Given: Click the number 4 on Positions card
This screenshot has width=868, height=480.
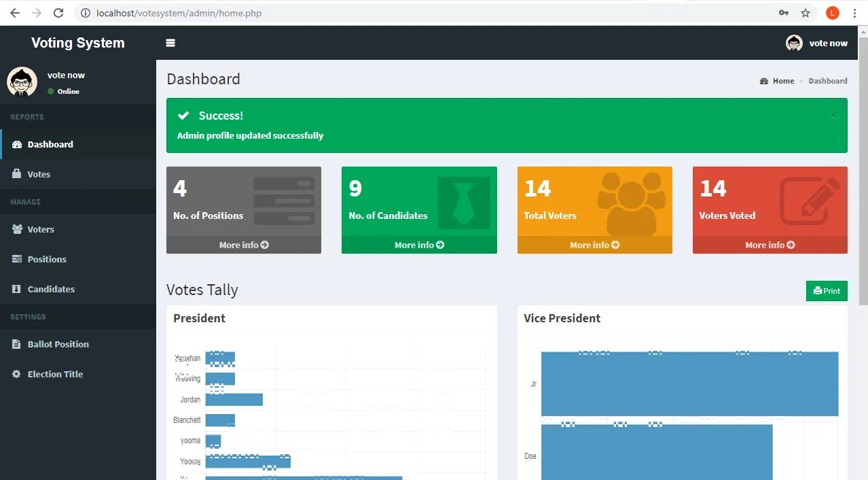Looking at the screenshot, I should [180, 188].
